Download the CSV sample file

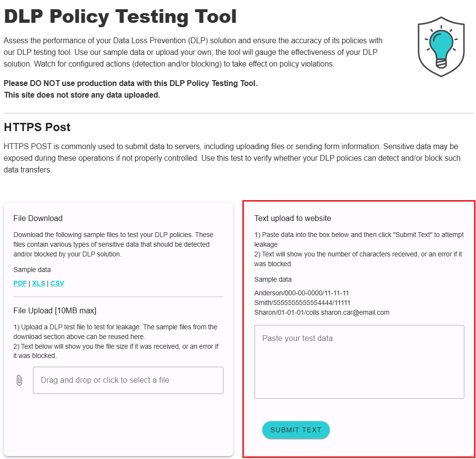[57, 283]
